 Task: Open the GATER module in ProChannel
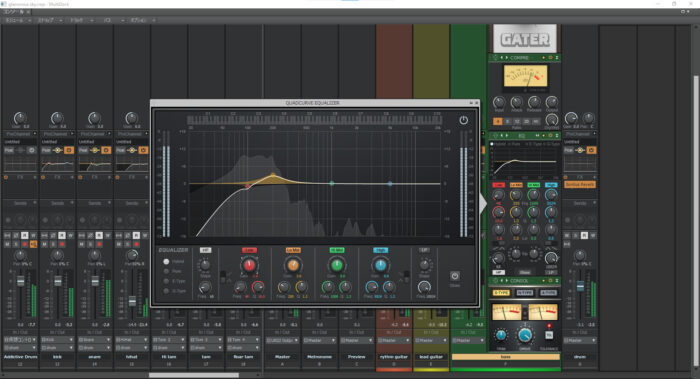525,39
